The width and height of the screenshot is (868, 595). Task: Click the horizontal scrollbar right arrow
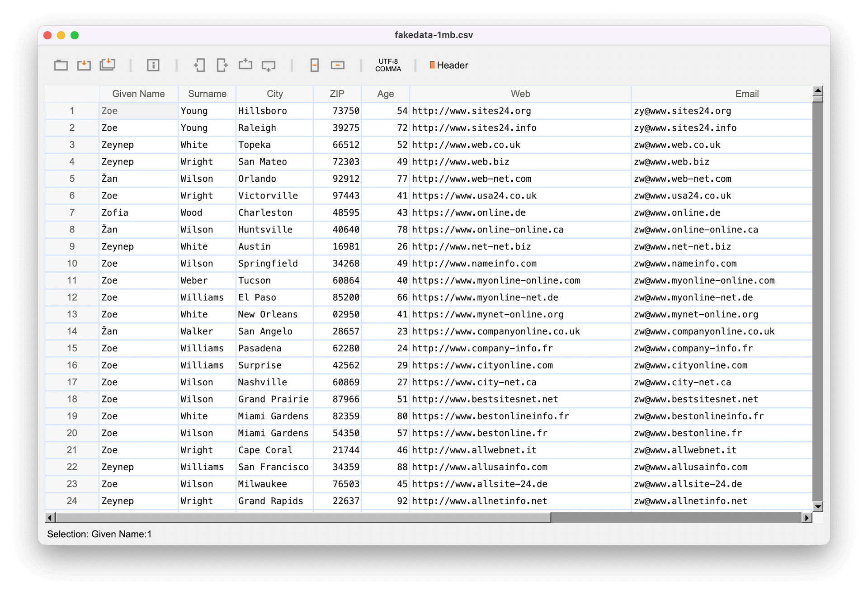pos(807,518)
